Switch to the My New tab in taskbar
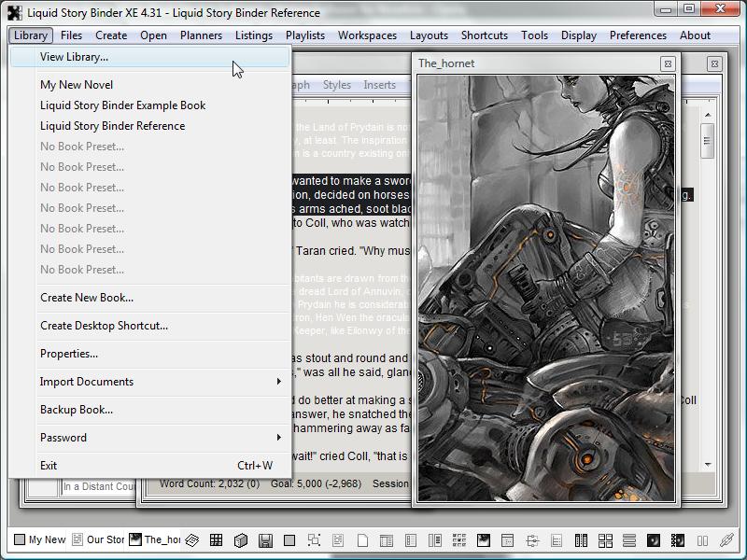Image resolution: width=747 pixels, height=560 pixels. click(x=39, y=539)
